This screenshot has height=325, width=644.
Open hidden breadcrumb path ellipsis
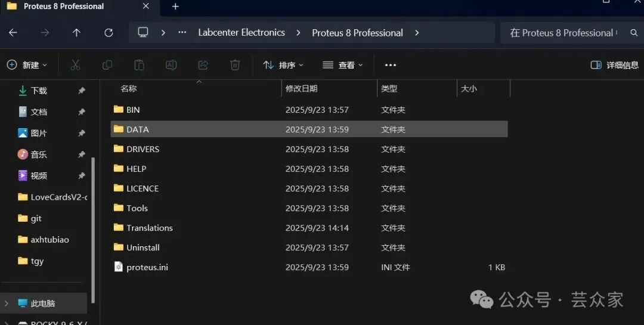(x=182, y=32)
